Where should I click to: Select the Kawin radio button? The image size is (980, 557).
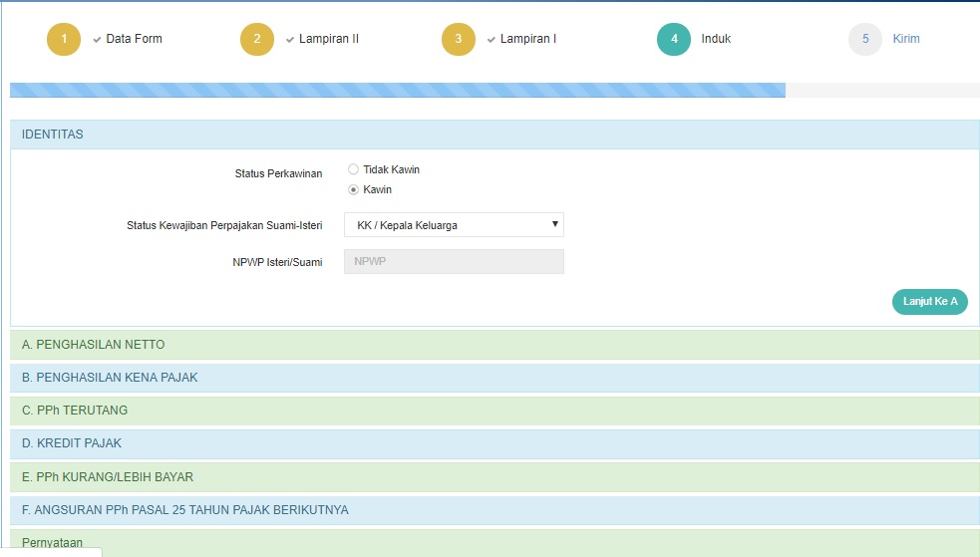coord(354,189)
